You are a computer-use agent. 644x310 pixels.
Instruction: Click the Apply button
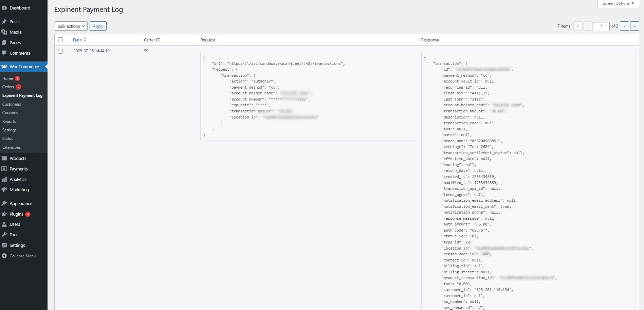pyautogui.click(x=98, y=26)
